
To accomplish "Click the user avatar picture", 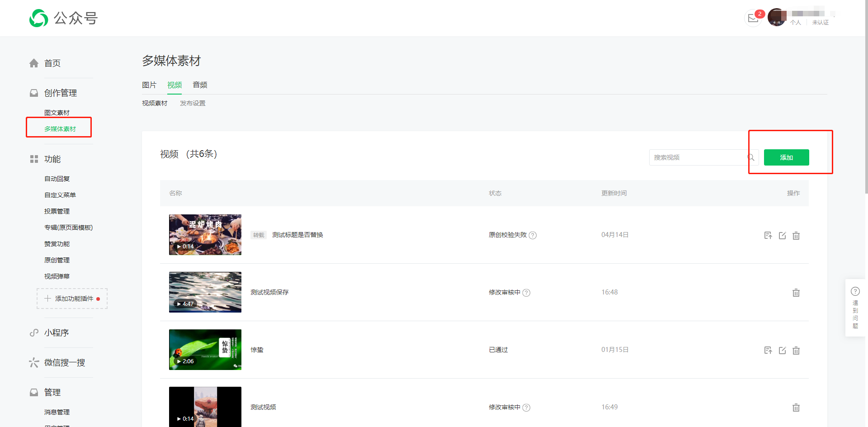I will point(777,18).
